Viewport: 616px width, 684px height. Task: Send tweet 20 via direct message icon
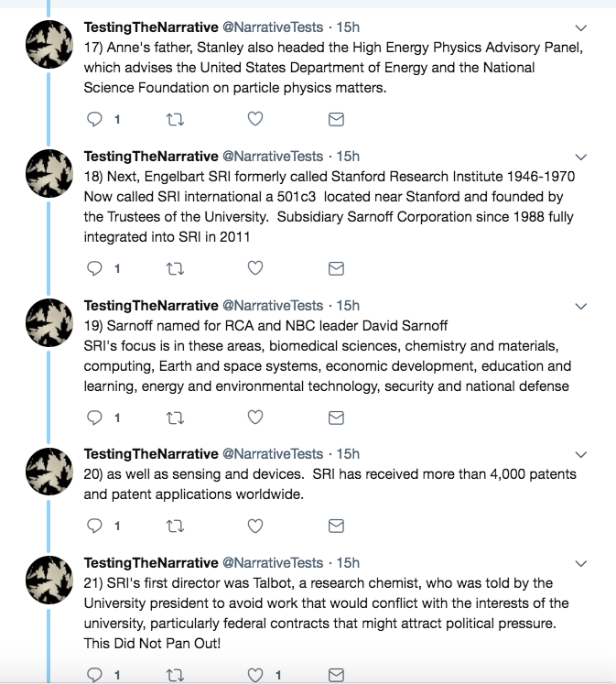coord(336,526)
